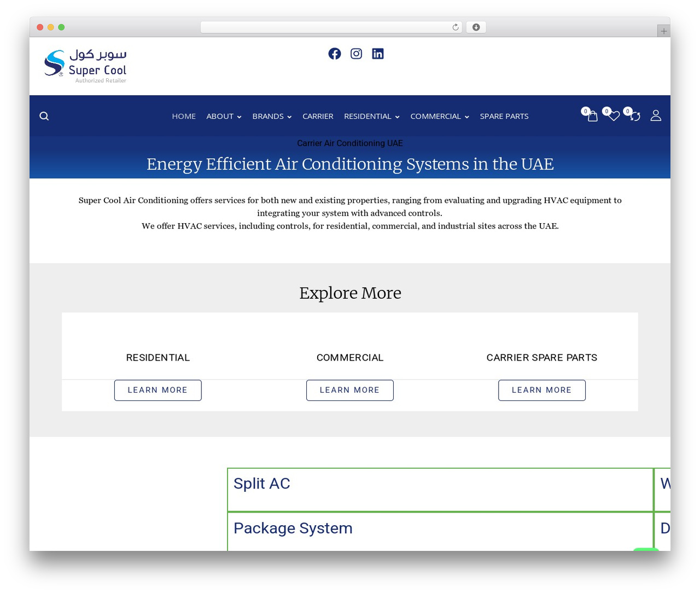Click the Super Cool logo
Screen dimensions: 700x593
pos(85,66)
